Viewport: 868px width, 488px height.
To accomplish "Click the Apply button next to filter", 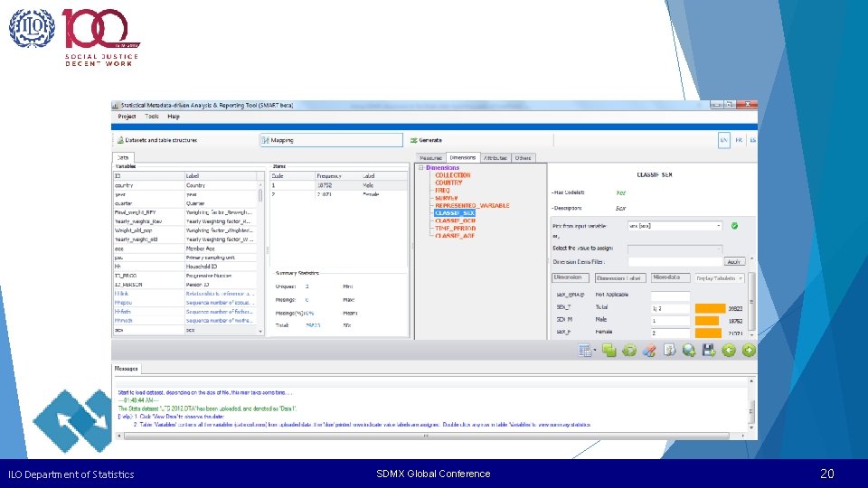I will (x=734, y=262).
